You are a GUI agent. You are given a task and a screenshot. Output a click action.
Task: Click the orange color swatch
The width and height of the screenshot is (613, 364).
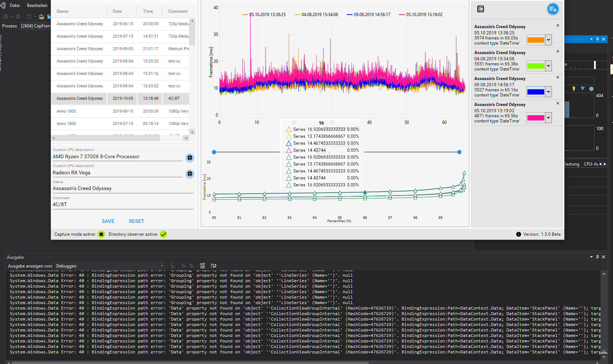point(536,40)
